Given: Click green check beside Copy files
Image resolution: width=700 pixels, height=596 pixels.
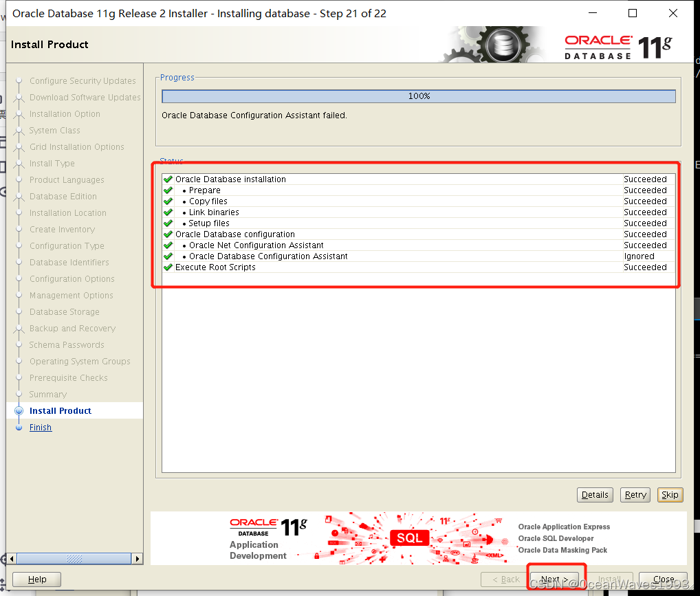Looking at the screenshot, I should click(168, 201).
